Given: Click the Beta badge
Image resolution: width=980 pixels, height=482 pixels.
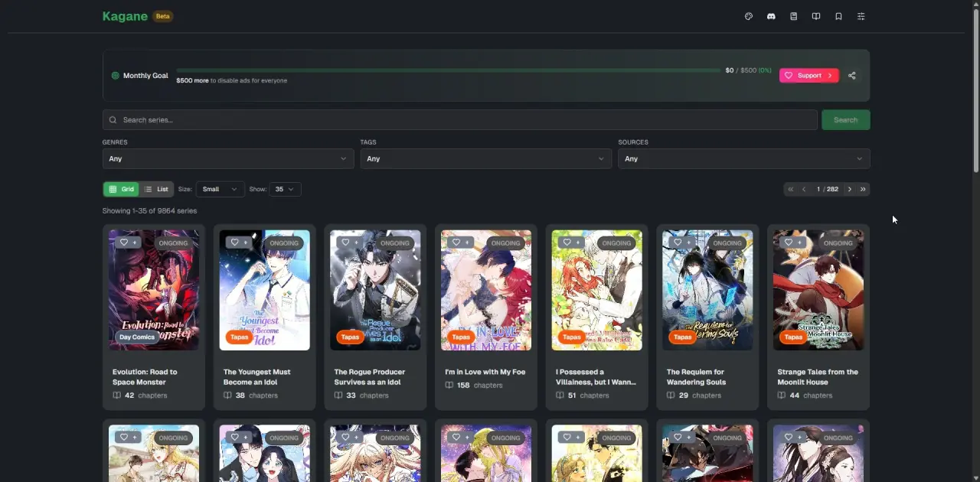Looking at the screenshot, I should tap(162, 16).
